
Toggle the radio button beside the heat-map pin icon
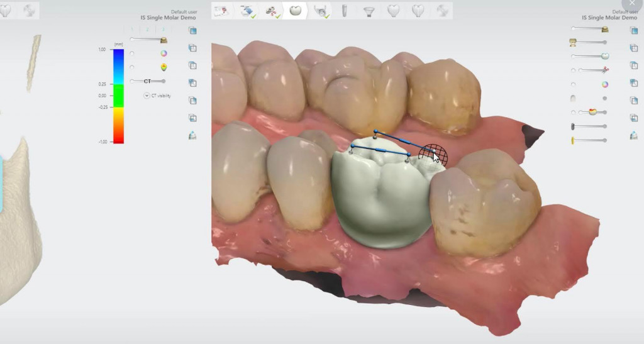pos(132,67)
